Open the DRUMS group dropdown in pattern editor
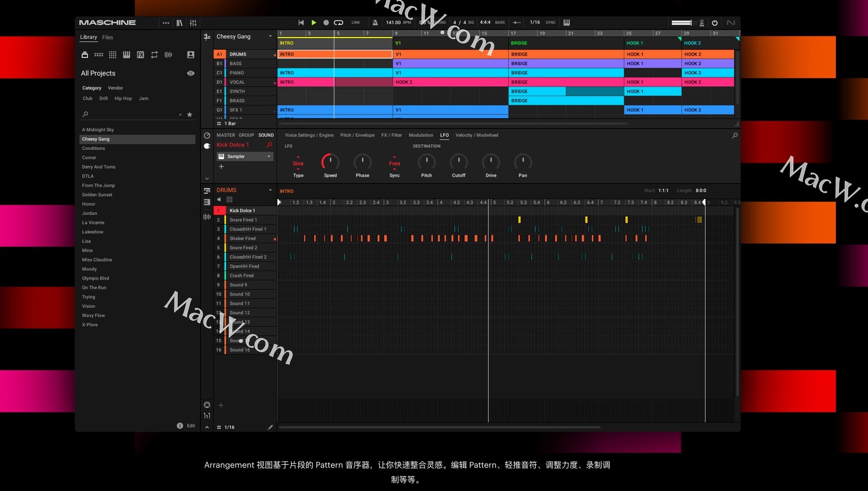Screen dimensions: 868x491 coord(270,190)
